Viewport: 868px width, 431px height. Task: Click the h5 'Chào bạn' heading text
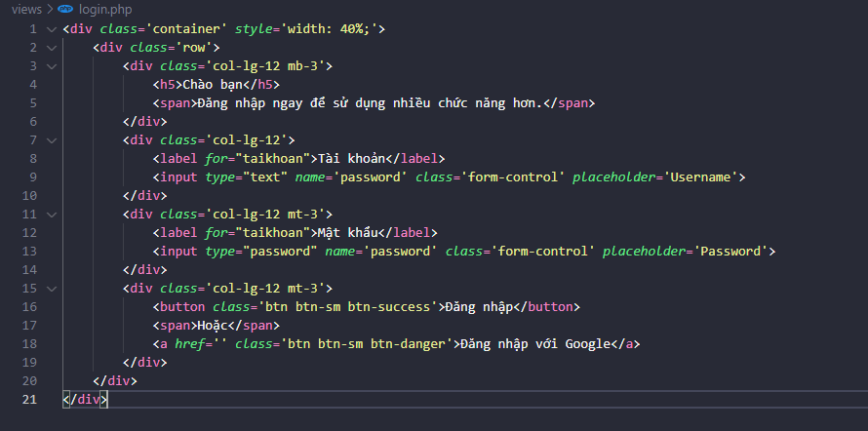pos(211,84)
